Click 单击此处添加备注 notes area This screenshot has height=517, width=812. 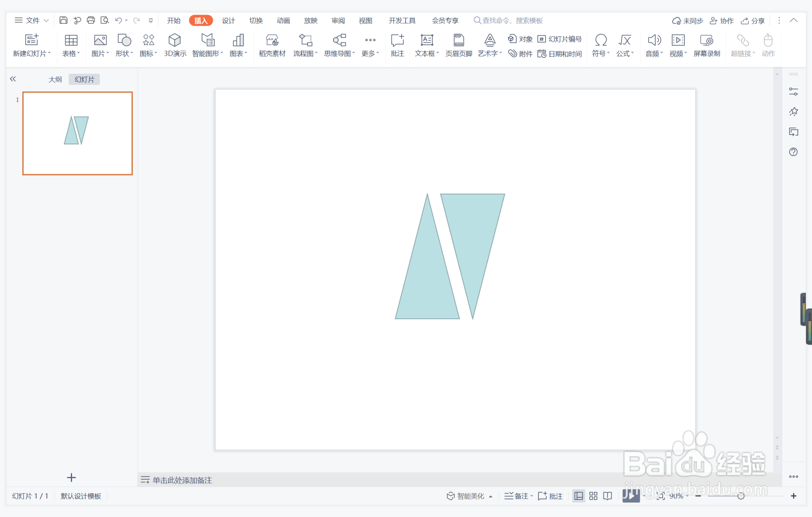tap(182, 480)
